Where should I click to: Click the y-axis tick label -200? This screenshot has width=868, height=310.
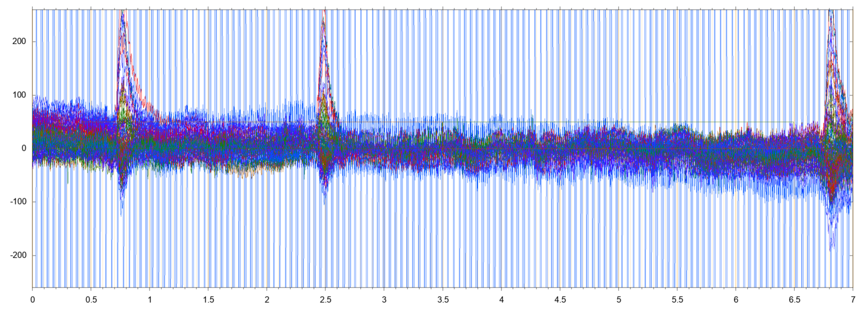click(19, 255)
